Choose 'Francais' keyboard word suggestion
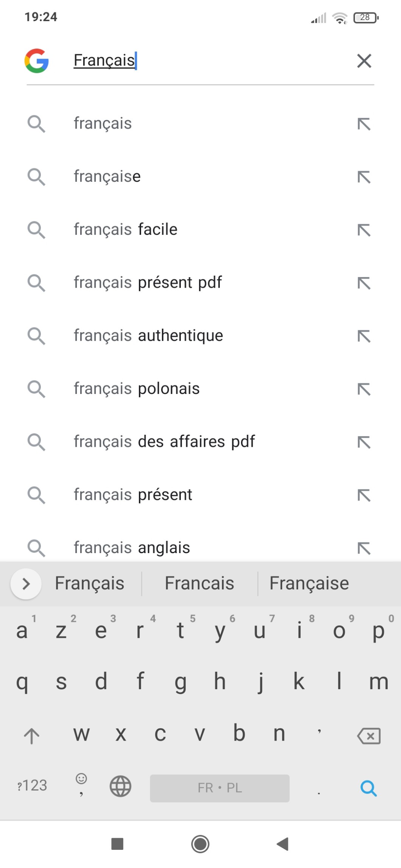 [199, 583]
